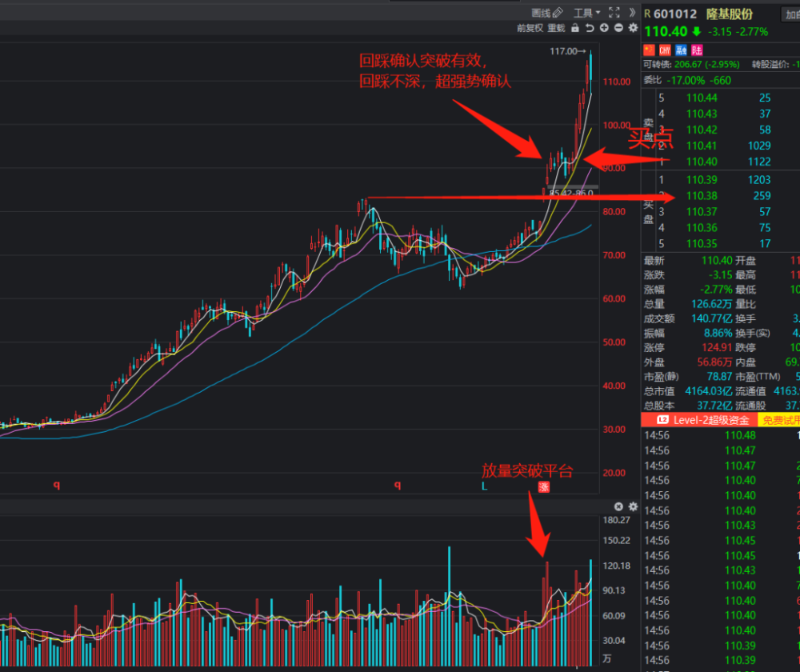
Task: Click the 加自选 add to watchlist button
Action: click(x=791, y=14)
